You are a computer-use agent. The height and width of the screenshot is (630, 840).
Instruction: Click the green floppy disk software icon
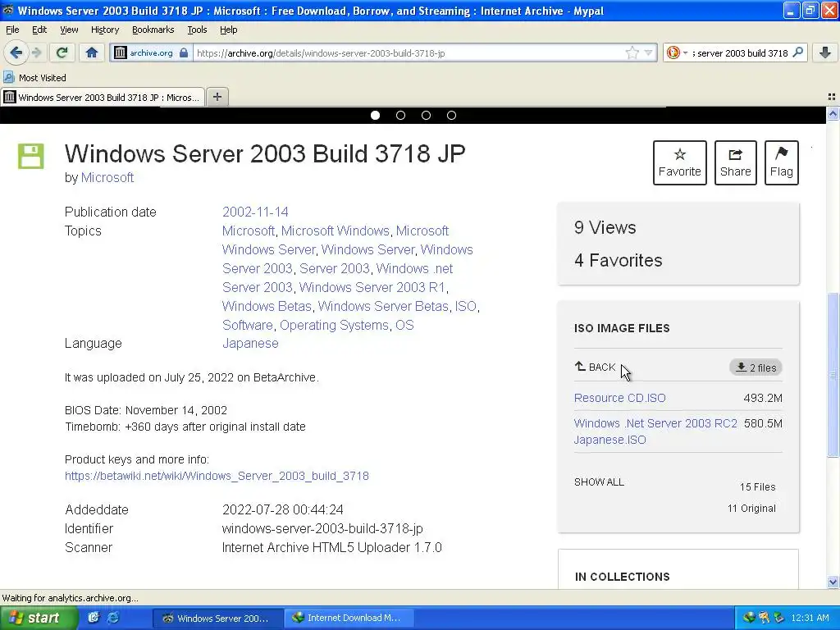[x=30, y=156]
